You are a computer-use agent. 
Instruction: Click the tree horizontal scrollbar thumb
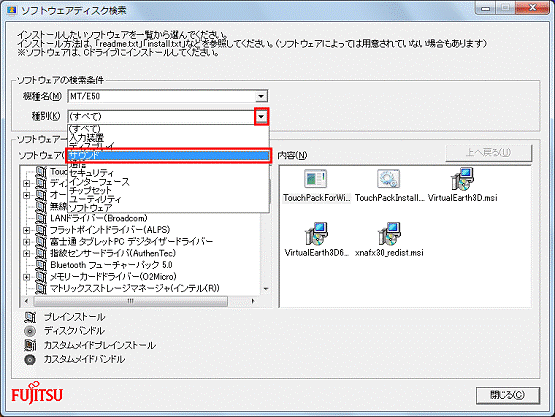pyautogui.click(x=131, y=301)
